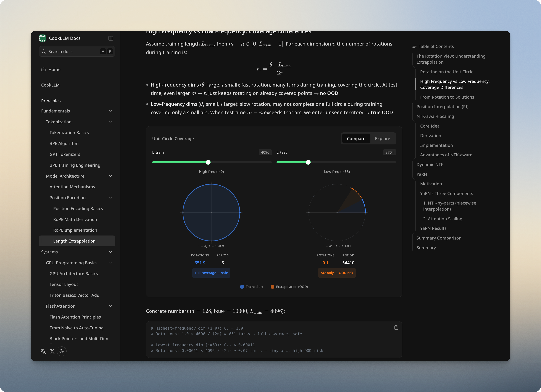The width and height of the screenshot is (541, 392).
Task: Click the CookLLM frog logo icon
Action: (42, 38)
